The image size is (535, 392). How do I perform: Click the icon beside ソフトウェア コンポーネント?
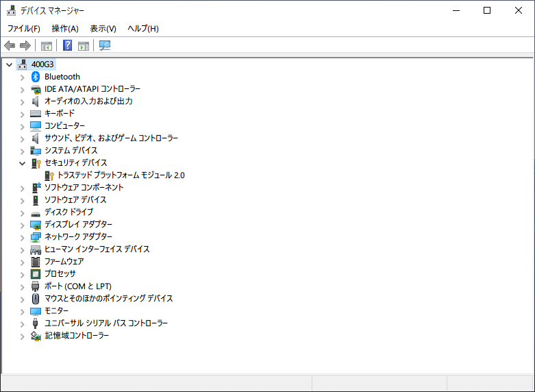click(36, 188)
